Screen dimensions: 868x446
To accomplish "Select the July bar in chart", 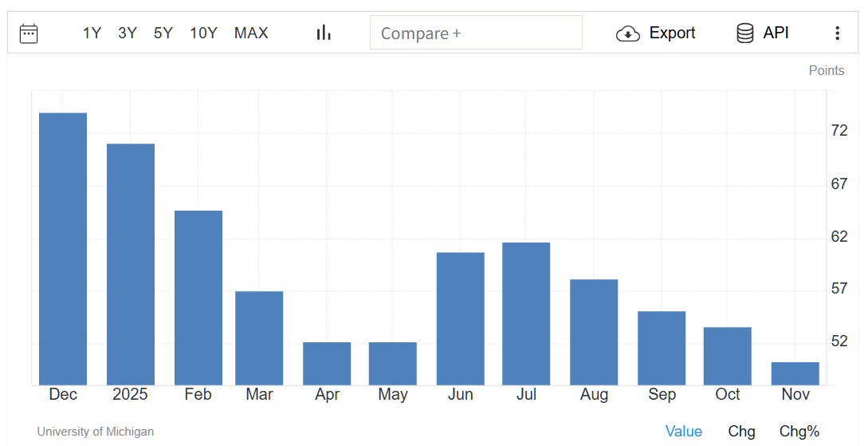I will pos(526,314).
